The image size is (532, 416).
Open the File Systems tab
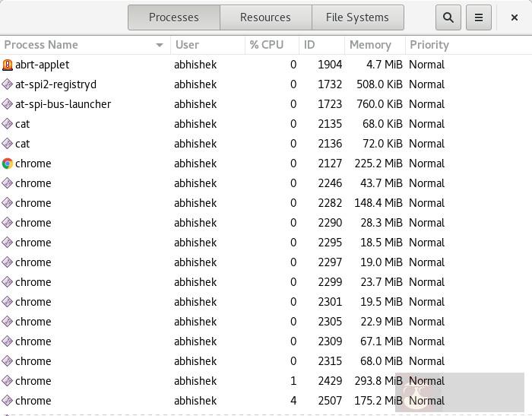click(x=357, y=17)
